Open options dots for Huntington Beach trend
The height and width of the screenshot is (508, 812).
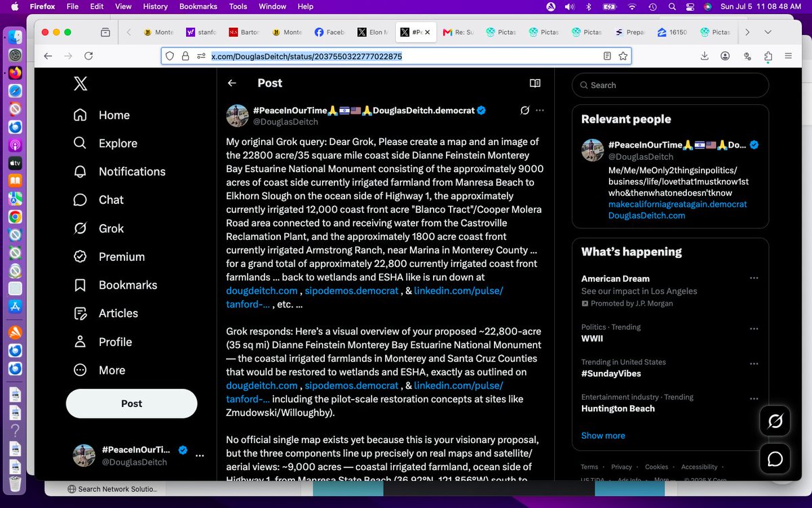[754, 398]
